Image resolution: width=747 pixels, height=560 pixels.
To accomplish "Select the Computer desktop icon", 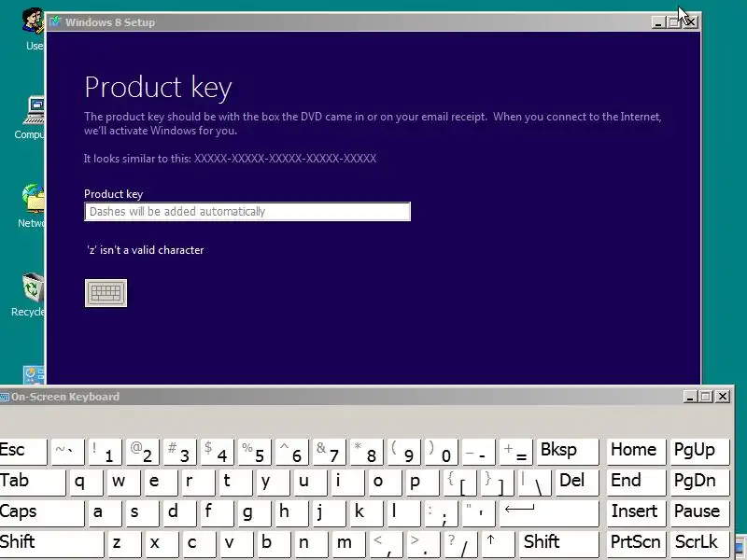I will pyautogui.click(x=30, y=118).
